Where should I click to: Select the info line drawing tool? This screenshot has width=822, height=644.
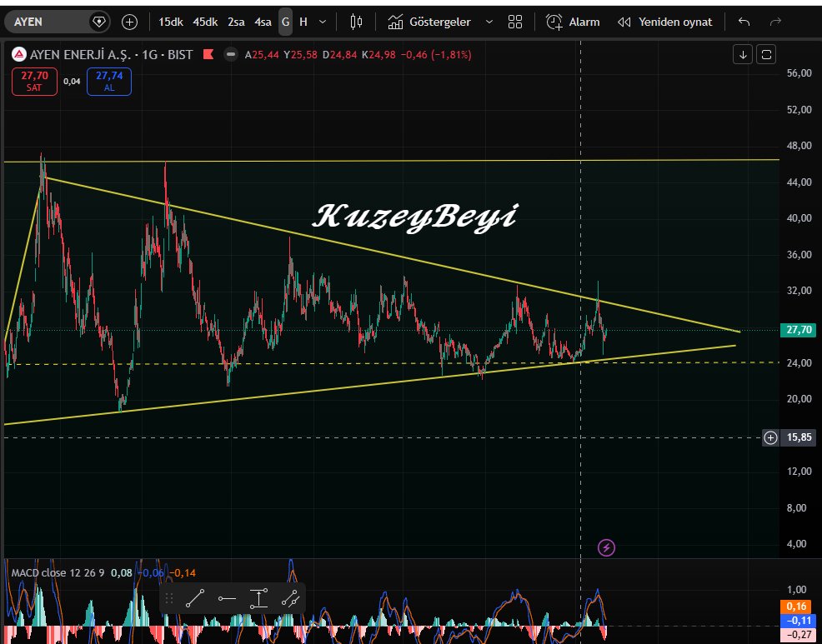[x=258, y=598]
